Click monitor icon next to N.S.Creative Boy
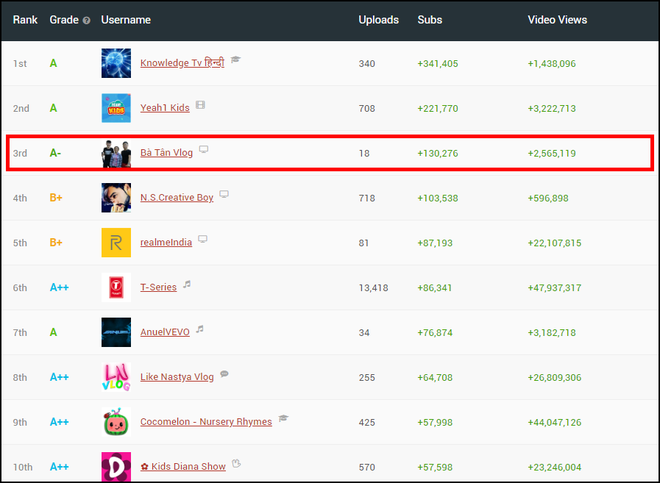 click(224, 195)
